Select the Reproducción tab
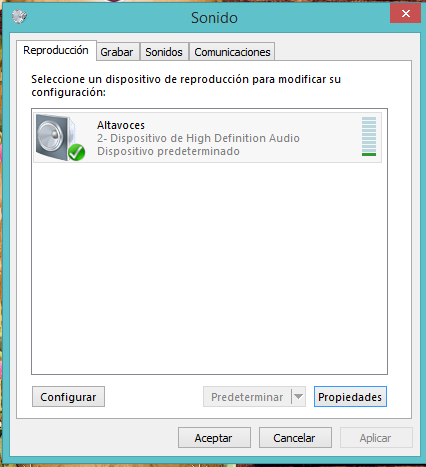This screenshot has width=426, height=467. click(x=56, y=50)
